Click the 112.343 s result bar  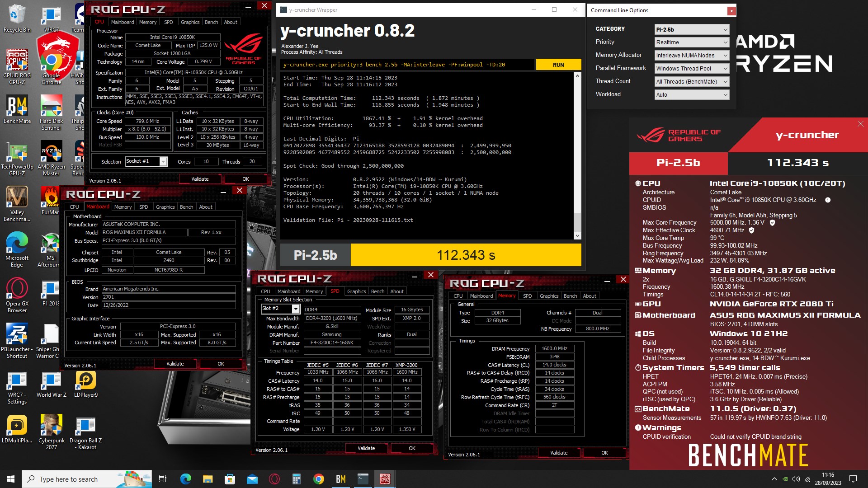point(466,255)
